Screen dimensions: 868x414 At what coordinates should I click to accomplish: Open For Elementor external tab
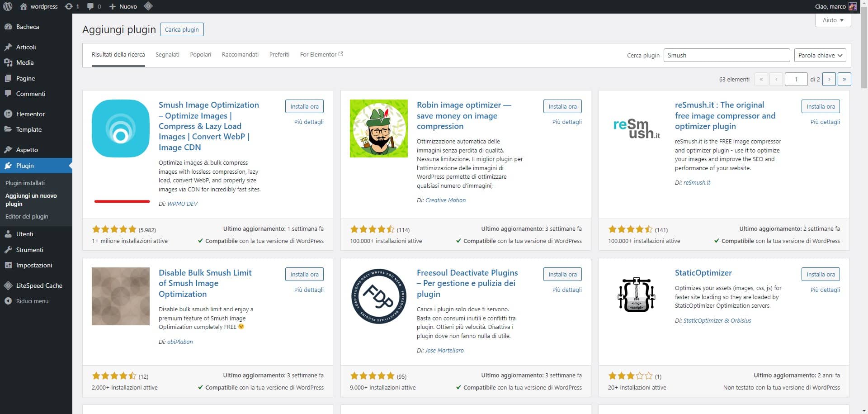(x=321, y=55)
